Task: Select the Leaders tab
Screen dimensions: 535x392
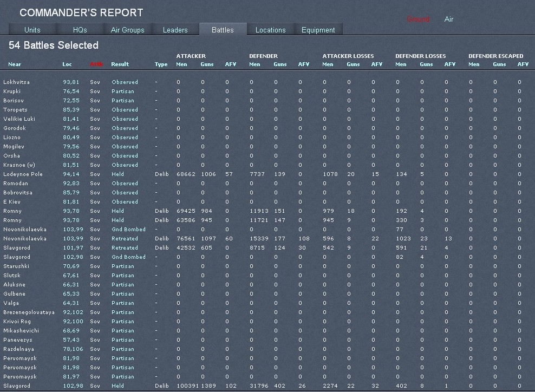Action: click(x=175, y=30)
